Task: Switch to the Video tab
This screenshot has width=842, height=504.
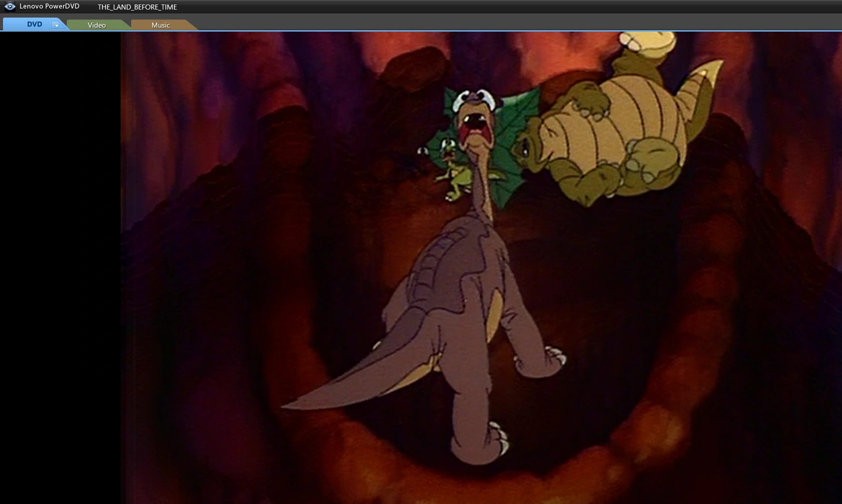Action: 96,25
